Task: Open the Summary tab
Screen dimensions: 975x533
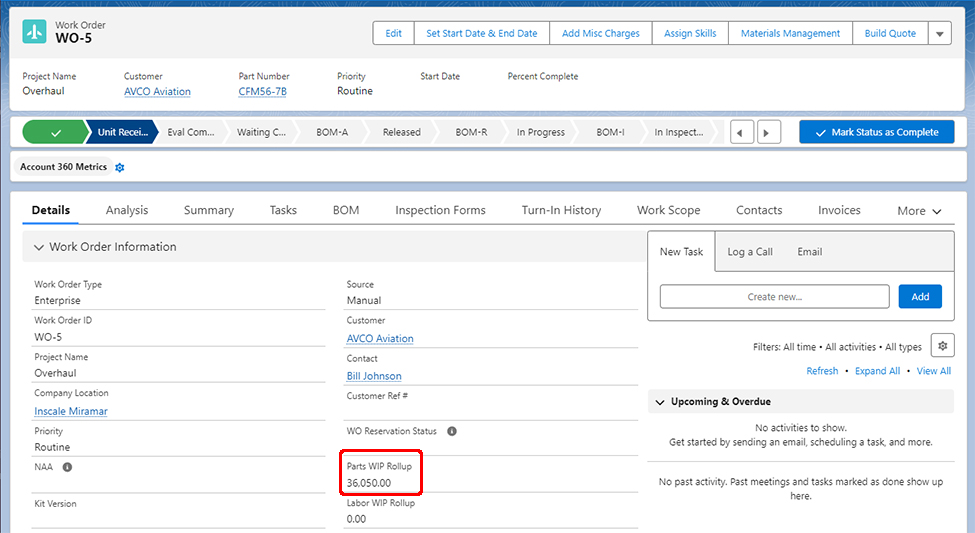Action: tap(209, 210)
